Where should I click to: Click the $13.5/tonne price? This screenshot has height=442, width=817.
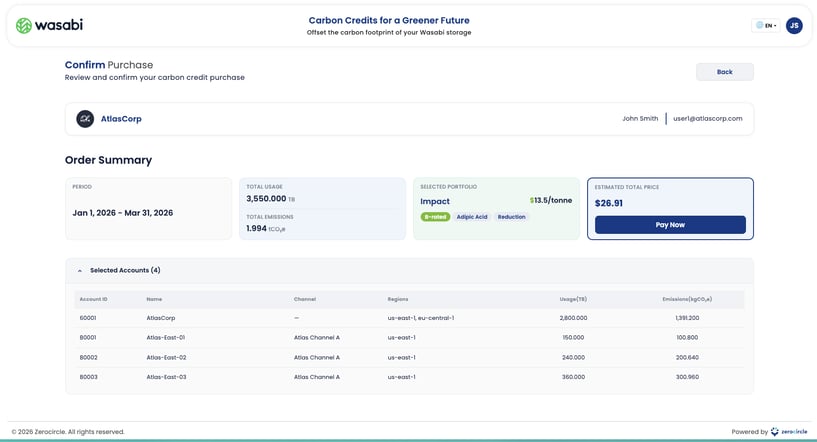click(x=551, y=201)
